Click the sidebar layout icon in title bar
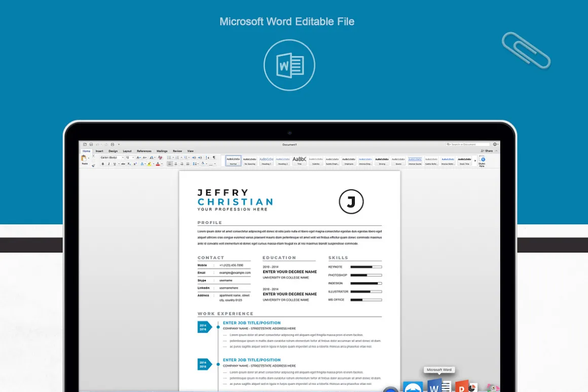The width and height of the screenshot is (588, 392). [85, 144]
